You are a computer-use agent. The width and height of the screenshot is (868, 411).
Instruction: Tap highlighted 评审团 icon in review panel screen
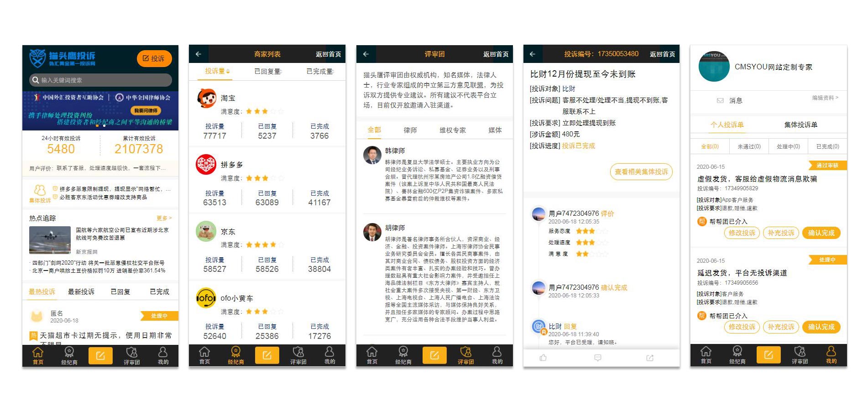click(x=466, y=355)
